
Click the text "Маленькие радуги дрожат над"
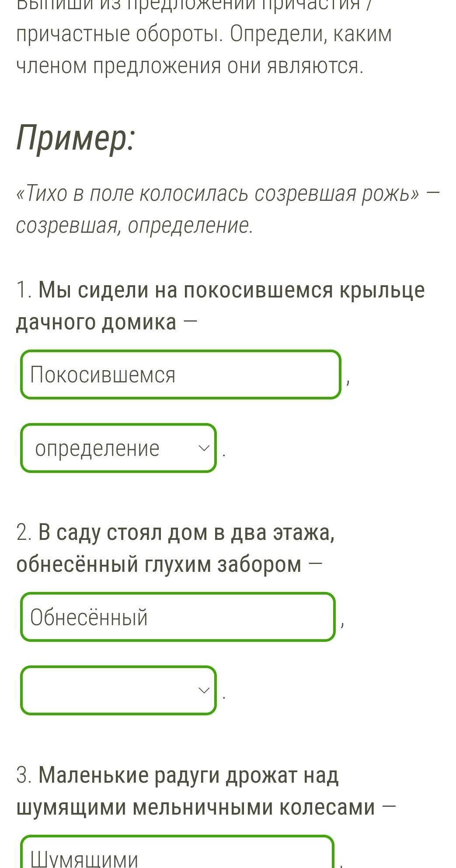(188, 775)
